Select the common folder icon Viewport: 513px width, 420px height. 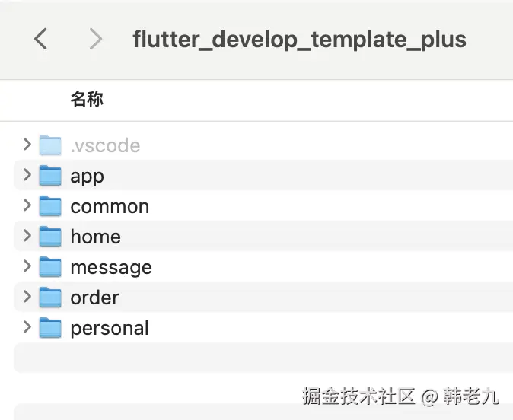point(50,206)
